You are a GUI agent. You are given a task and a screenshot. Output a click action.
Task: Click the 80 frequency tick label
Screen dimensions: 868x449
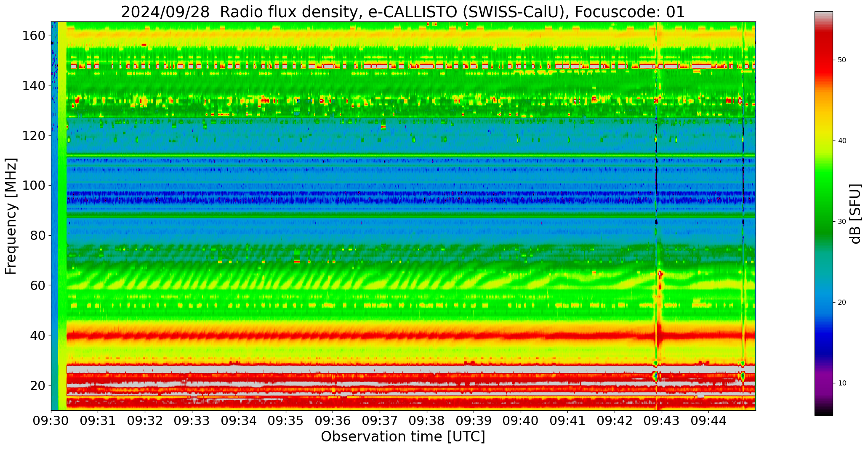click(x=38, y=235)
